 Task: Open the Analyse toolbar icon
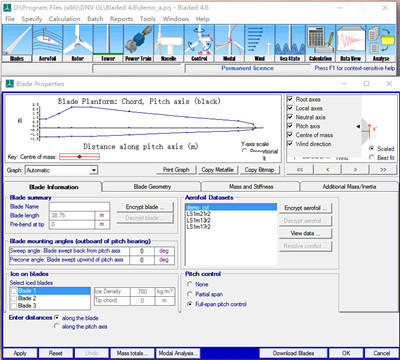coord(381,44)
